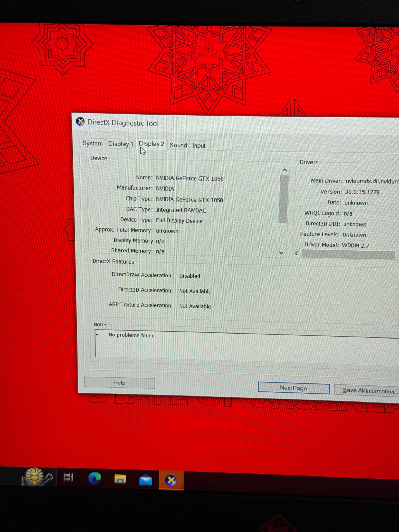
Task: Click the Help button
Action: coord(119,383)
